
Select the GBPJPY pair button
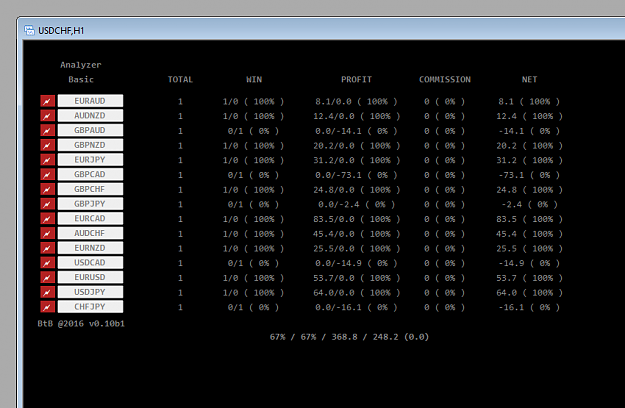pyautogui.click(x=90, y=204)
